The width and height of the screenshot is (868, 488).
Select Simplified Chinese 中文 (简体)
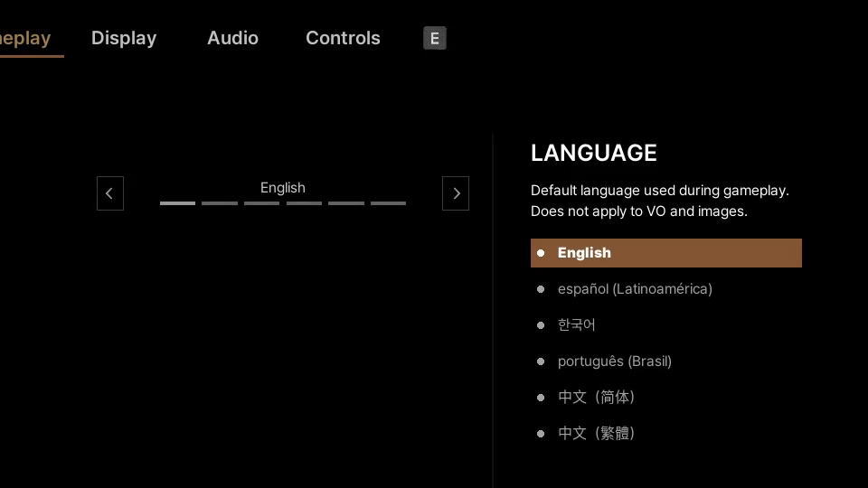[x=596, y=398]
